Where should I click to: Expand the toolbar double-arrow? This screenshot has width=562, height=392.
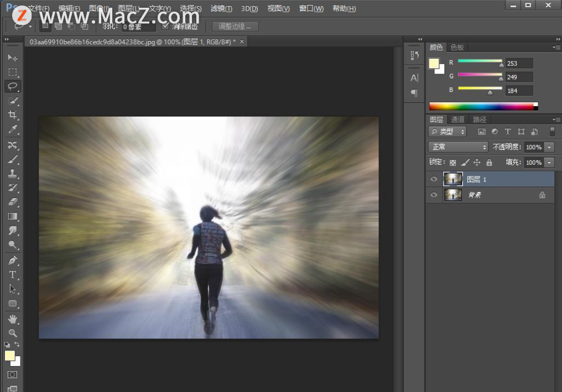tap(7, 39)
